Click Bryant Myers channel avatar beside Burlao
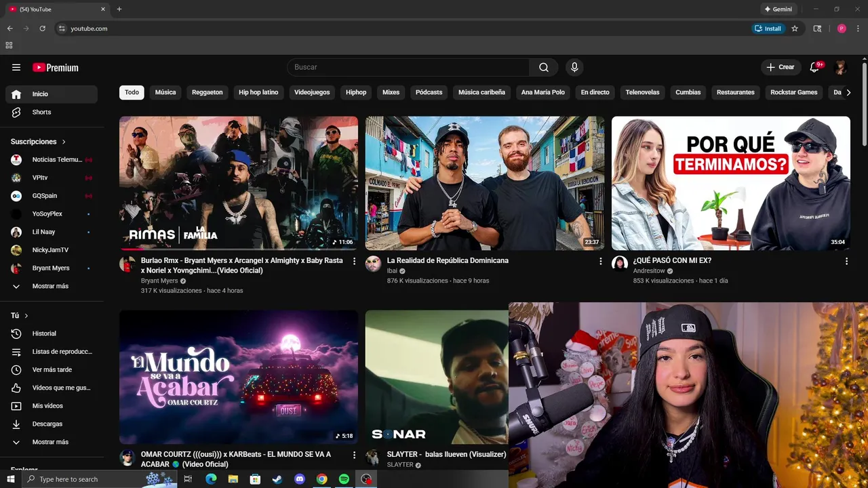The width and height of the screenshot is (868, 488). click(x=127, y=264)
